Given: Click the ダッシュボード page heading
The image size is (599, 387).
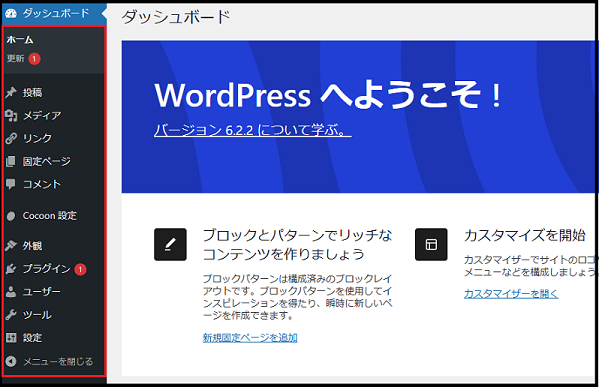Looking at the screenshot, I should [176, 17].
